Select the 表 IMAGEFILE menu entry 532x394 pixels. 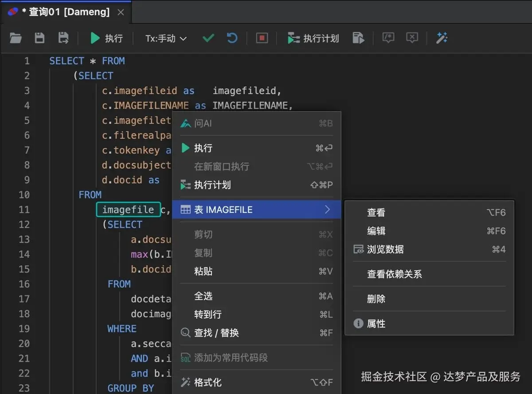pos(256,209)
